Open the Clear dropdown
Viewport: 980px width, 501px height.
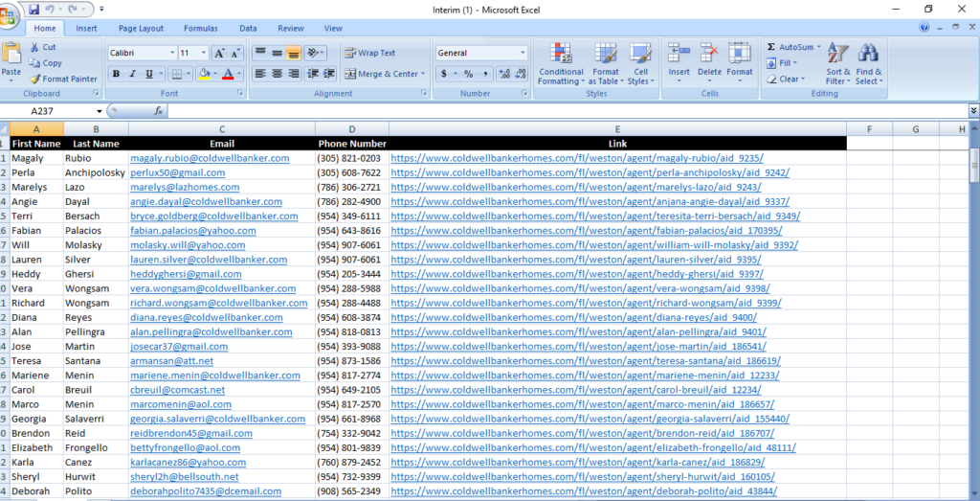tap(786, 79)
